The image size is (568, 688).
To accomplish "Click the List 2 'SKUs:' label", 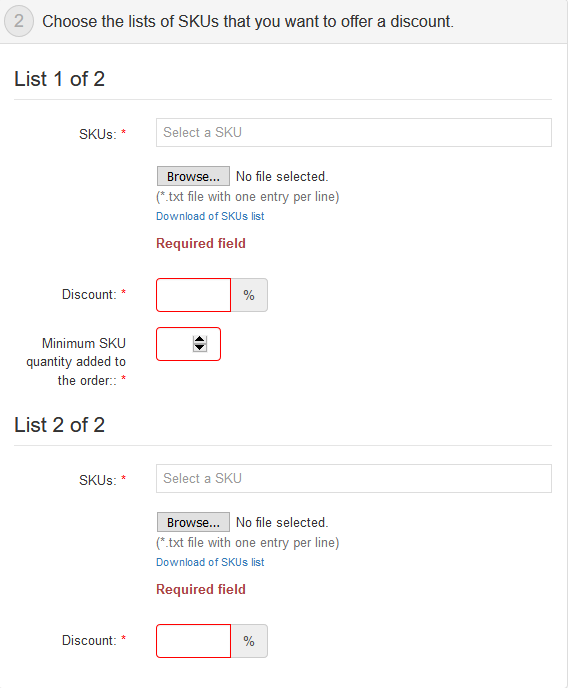I will click(98, 480).
